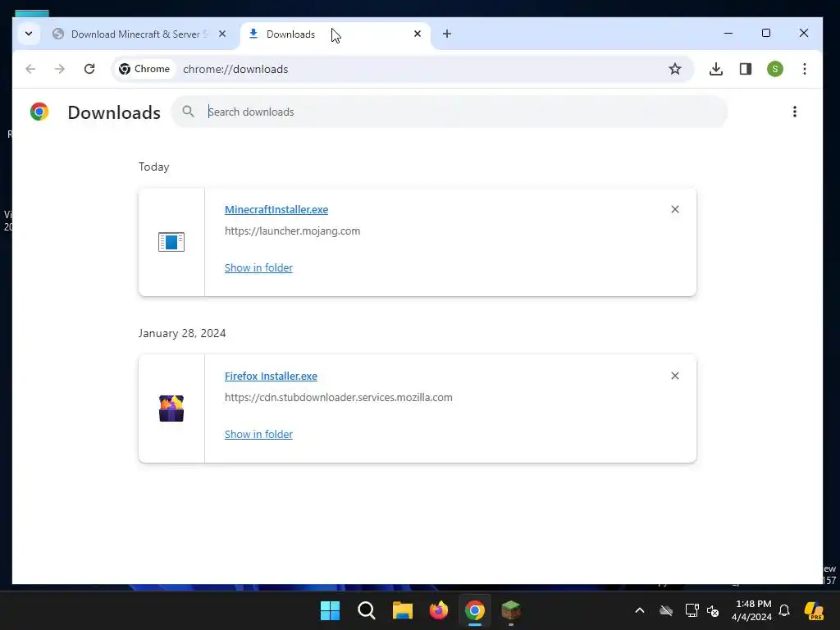Open the Firefox Installer.exe file link
This screenshot has height=630, width=840.
pyautogui.click(x=271, y=376)
